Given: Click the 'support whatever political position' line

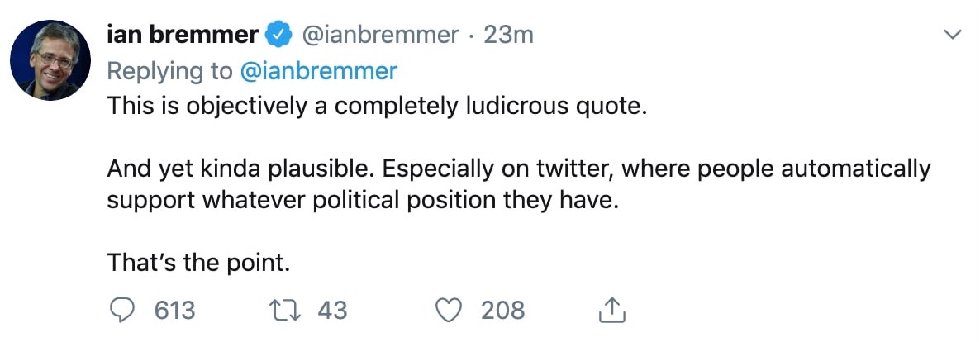Looking at the screenshot, I should click(x=362, y=201).
